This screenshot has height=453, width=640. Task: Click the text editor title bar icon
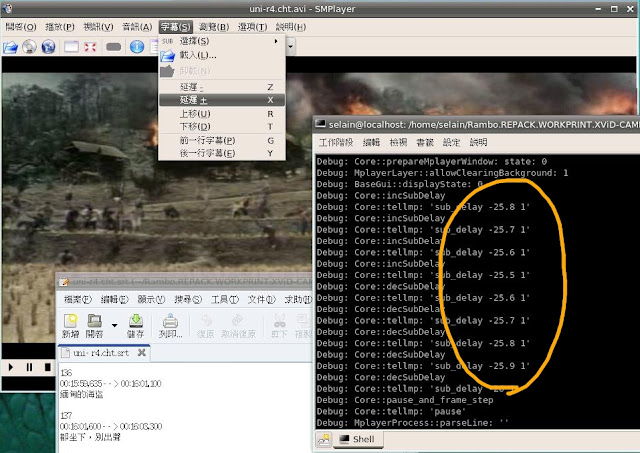[x=64, y=282]
